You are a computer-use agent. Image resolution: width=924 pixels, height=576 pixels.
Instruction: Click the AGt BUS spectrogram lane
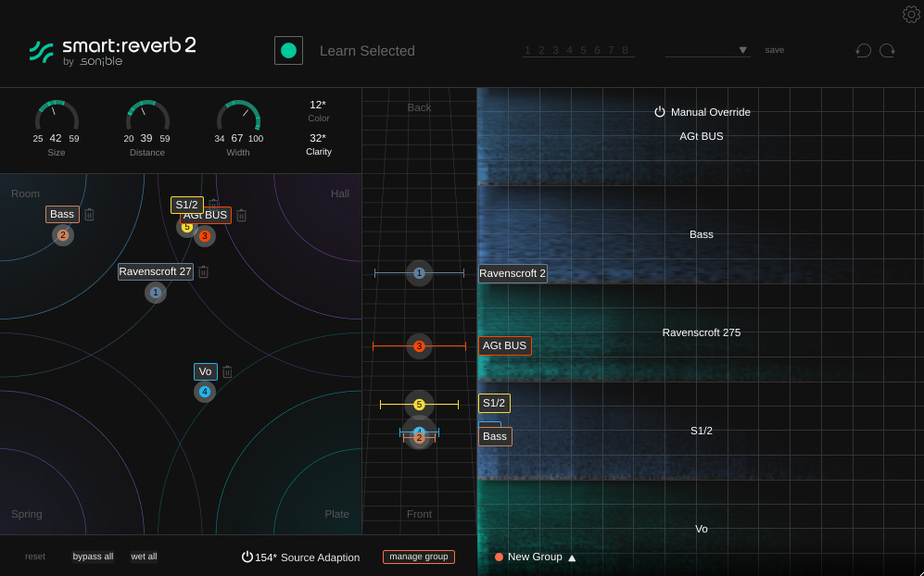(701, 136)
